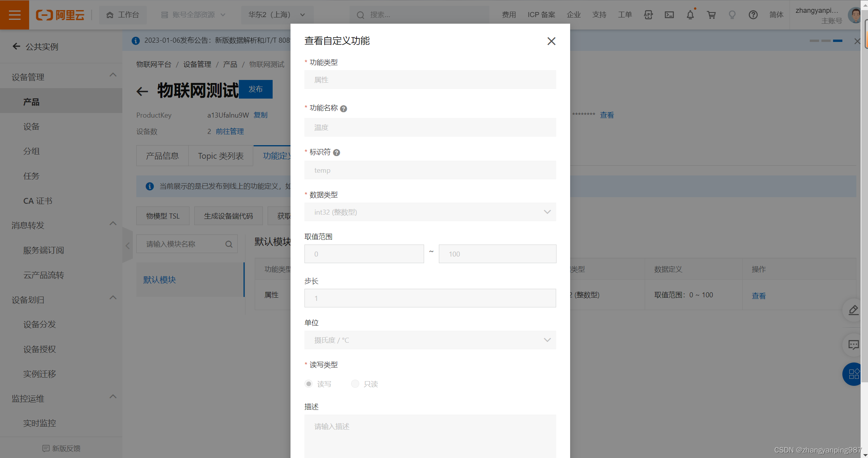Switch to the Topic 类列表 tab

click(221, 156)
